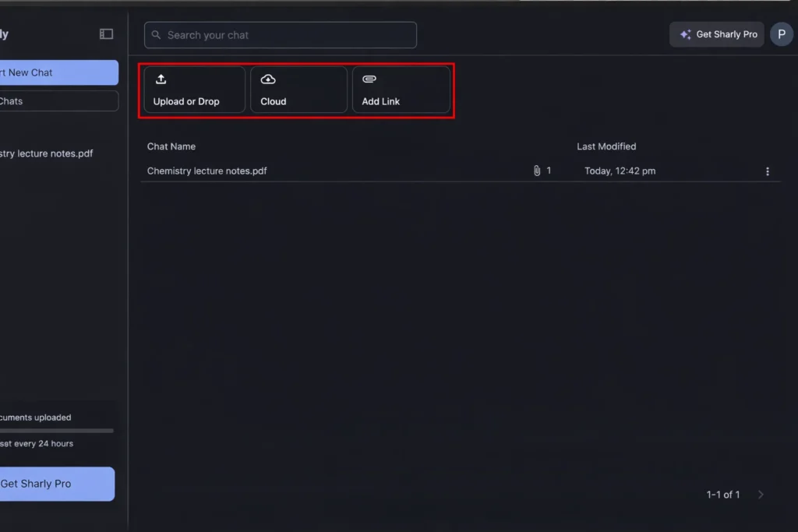The image size is (798, 532).
Task: Click the Last Modified column header
Action: pos(606,146)
